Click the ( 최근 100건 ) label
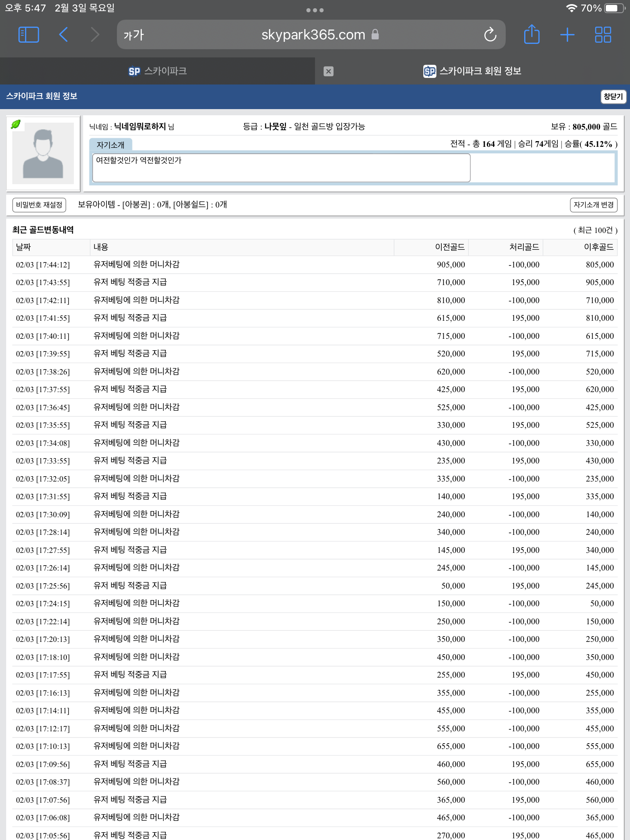The image size is (630, 840). [595, 230]
